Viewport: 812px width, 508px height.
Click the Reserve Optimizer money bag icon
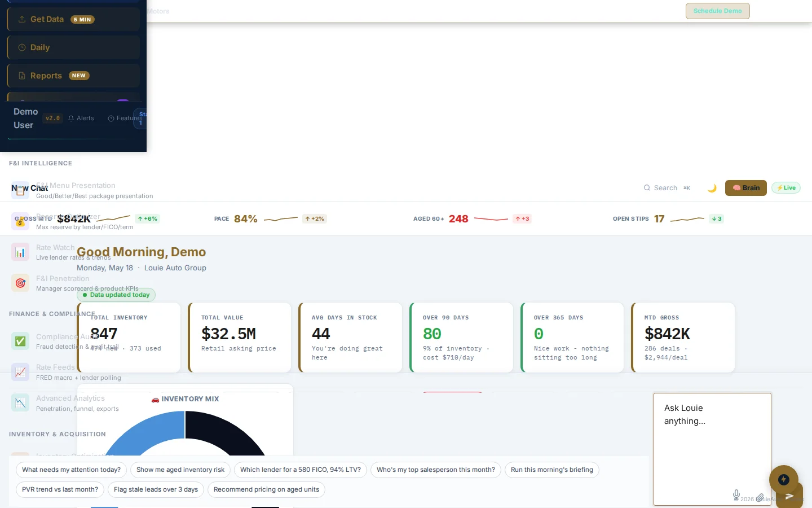click(x=20, y=221)
